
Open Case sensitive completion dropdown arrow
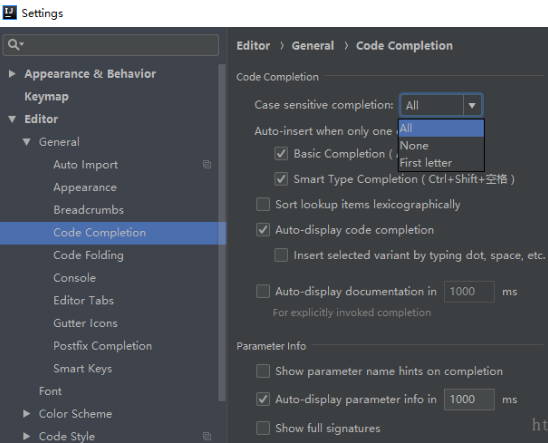coord(472,105)
